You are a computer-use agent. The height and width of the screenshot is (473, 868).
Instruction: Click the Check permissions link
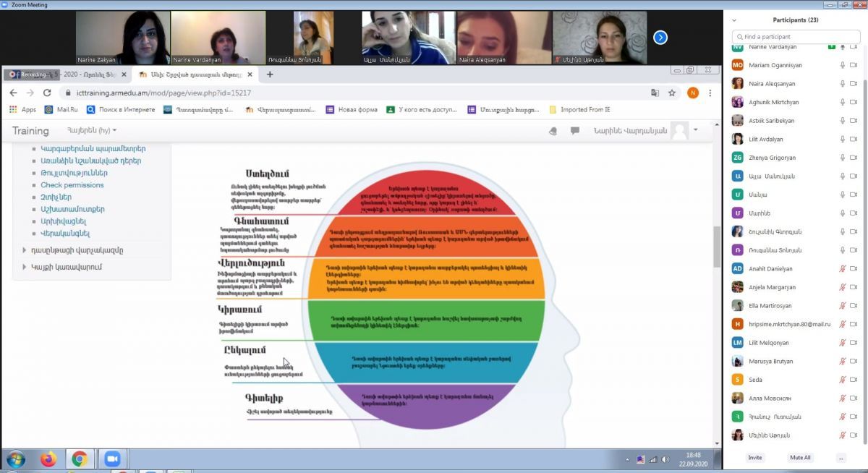tap(72, 185)
